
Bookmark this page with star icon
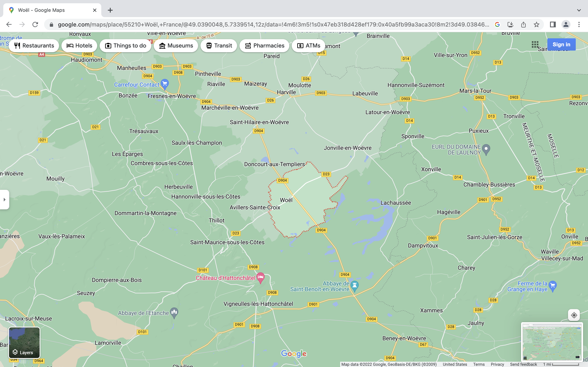tap(537, 24)
